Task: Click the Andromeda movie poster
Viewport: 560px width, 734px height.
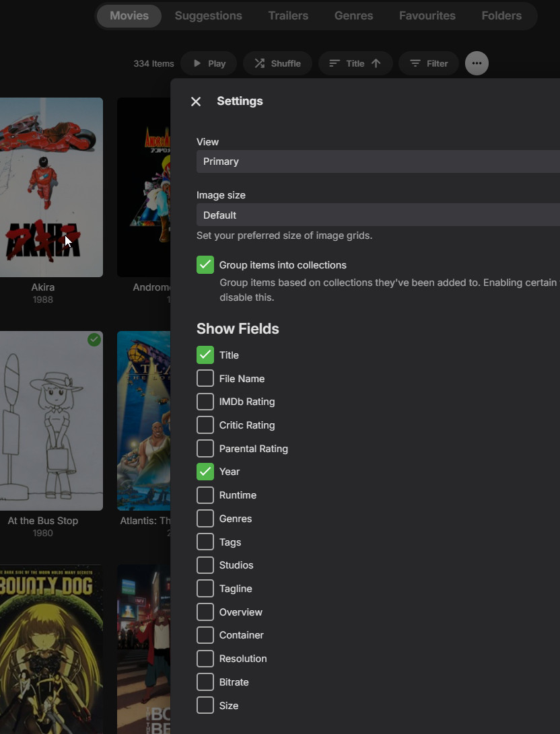Action: 144,187
